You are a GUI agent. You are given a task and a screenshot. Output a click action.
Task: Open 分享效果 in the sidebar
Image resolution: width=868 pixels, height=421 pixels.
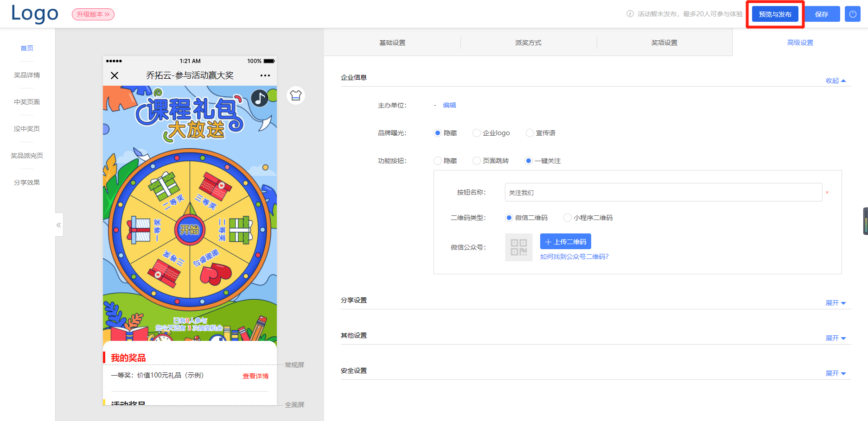coord(27,182)
